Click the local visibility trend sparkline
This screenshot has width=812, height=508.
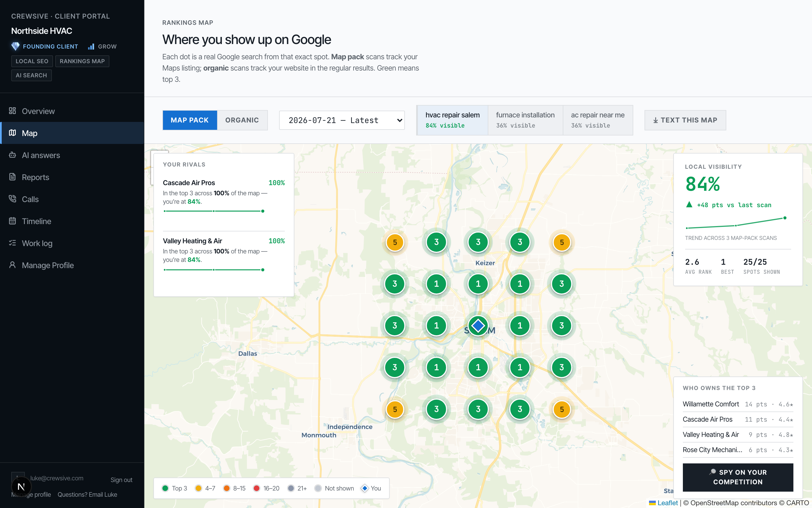[x=736, y=223]
